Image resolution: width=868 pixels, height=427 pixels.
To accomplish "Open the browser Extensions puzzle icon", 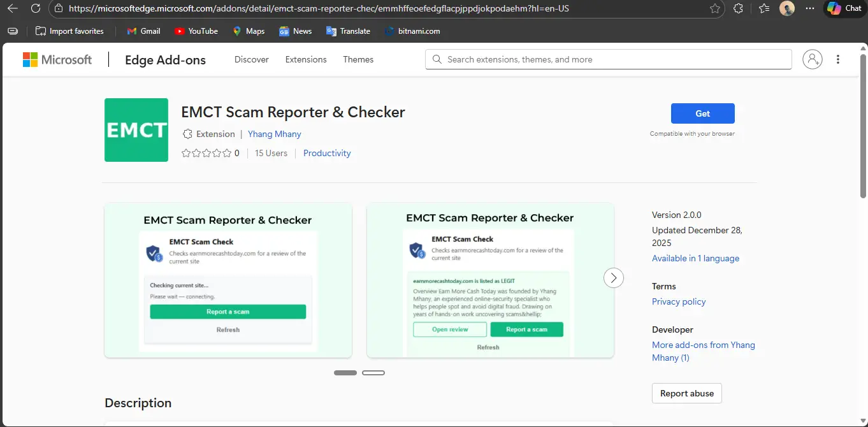I will pos(738,8).
